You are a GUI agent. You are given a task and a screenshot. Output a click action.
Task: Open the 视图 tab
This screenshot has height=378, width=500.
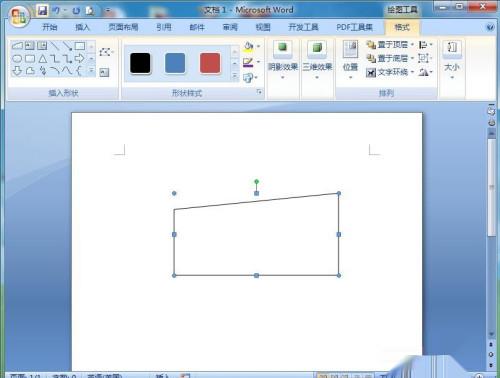pyautogui.click(x=263, y=27)
